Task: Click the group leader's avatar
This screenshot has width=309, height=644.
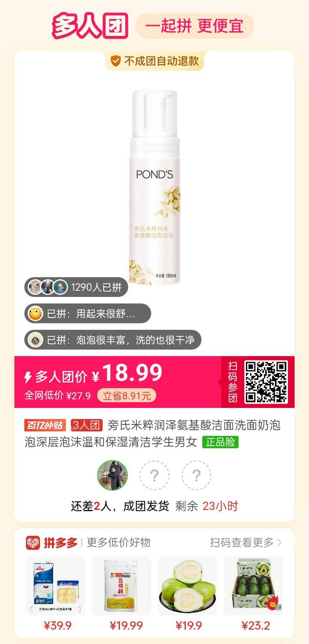Action: pos(113,475)
